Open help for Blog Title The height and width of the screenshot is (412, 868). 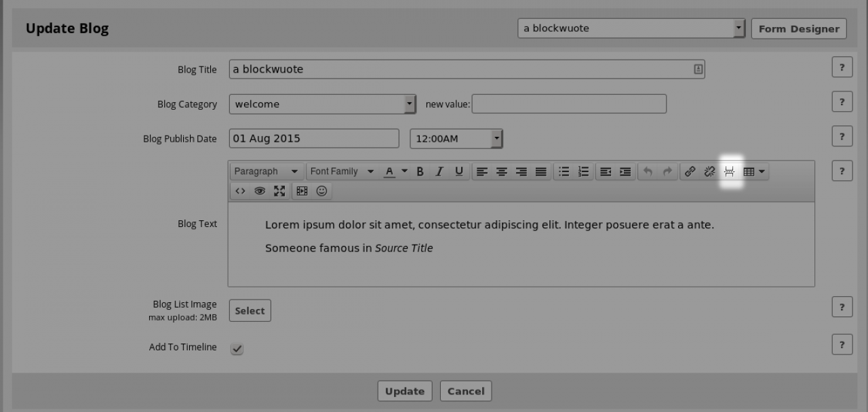(842, 67)
